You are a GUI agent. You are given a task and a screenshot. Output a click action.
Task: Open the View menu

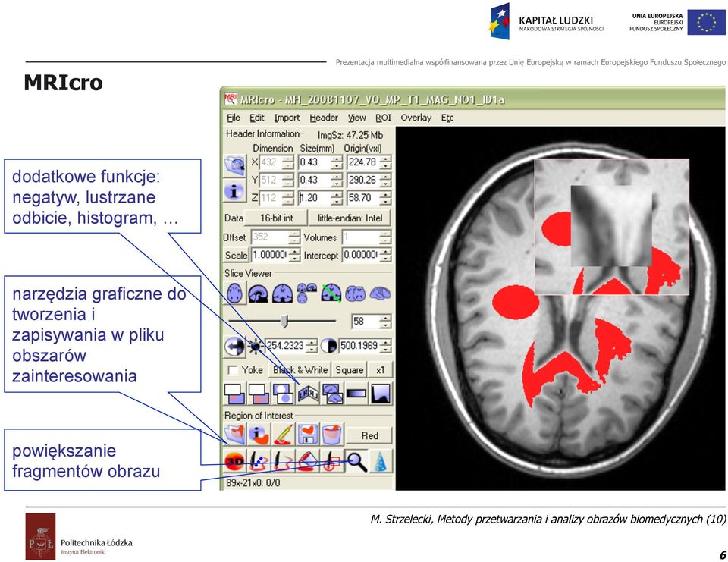tap(356, 118)
